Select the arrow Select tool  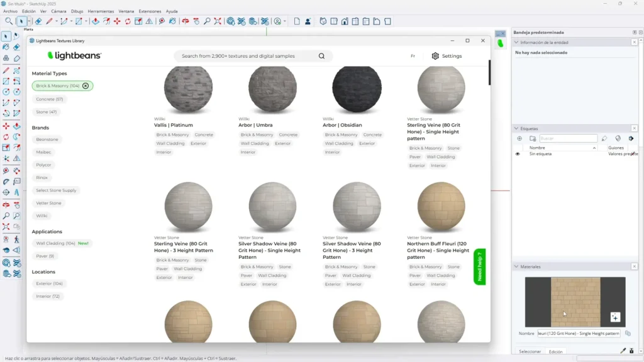pos(6,35)
